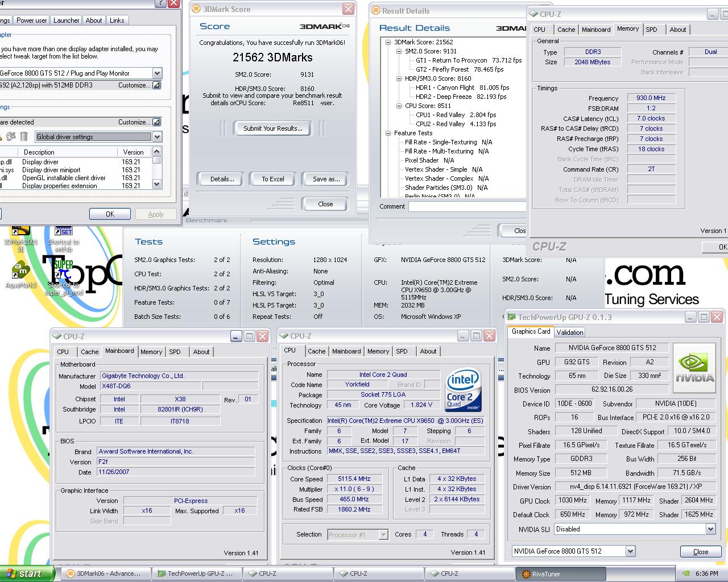
Task: Collapse the CPU Score tree node
Action: click(399, 106)
